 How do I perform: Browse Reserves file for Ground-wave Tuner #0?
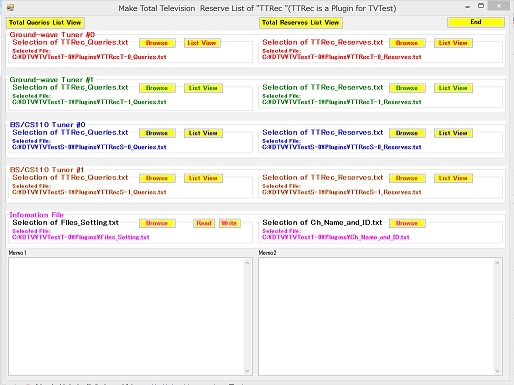tap(407, 43)
